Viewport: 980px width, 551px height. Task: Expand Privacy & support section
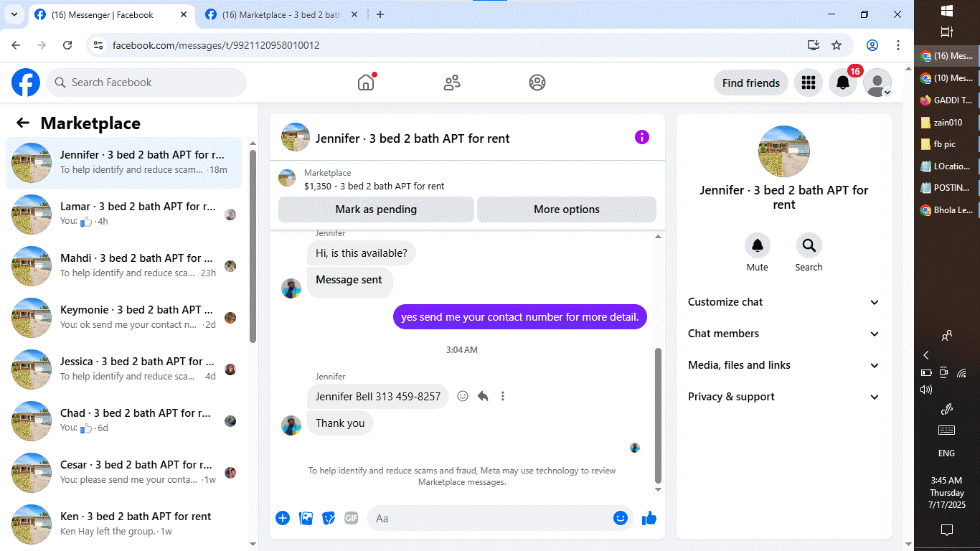(784, 397)
